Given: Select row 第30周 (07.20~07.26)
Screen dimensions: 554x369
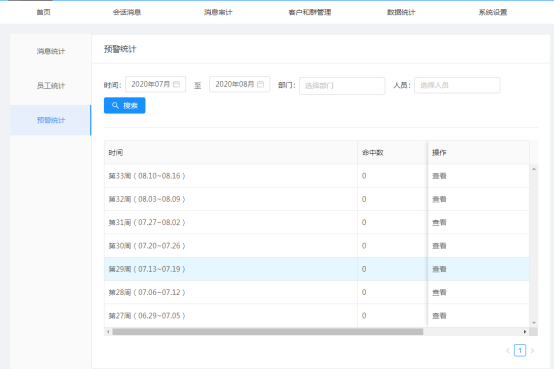Looking at the screenshot, I should point(317,246).
